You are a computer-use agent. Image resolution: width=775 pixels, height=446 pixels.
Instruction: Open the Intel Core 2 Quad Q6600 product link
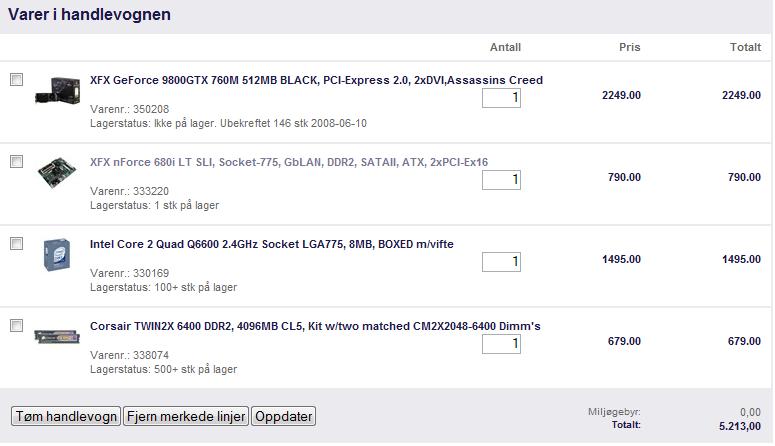(271, 244)
